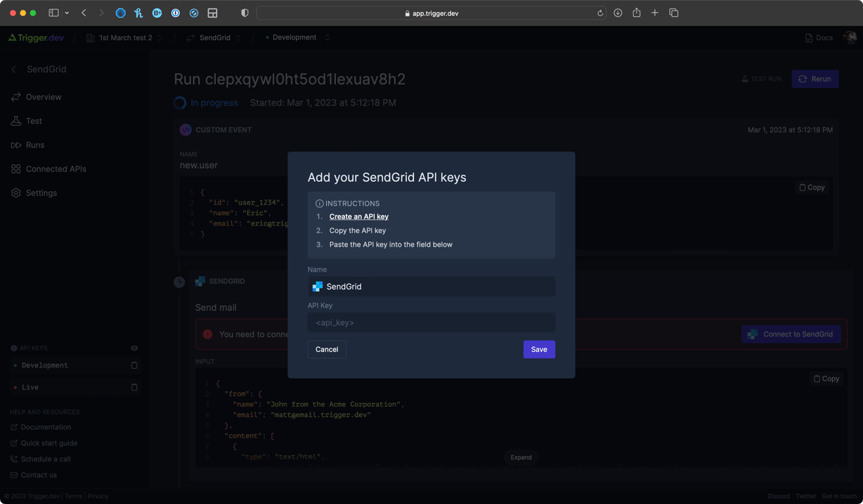The height and width of the screenshot is (504, 863).
Task: Click the In progress status text
Action: tap(214, 103)
